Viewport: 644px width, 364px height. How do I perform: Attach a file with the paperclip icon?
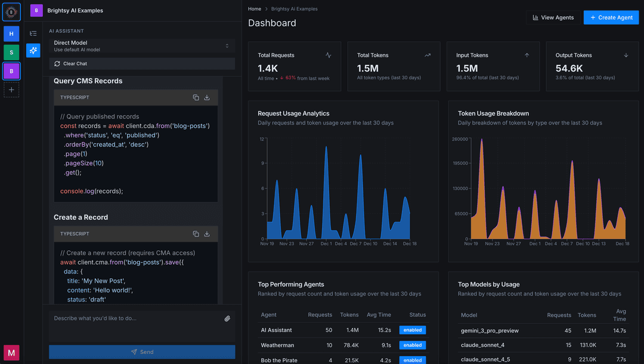(x=227, y=318)
